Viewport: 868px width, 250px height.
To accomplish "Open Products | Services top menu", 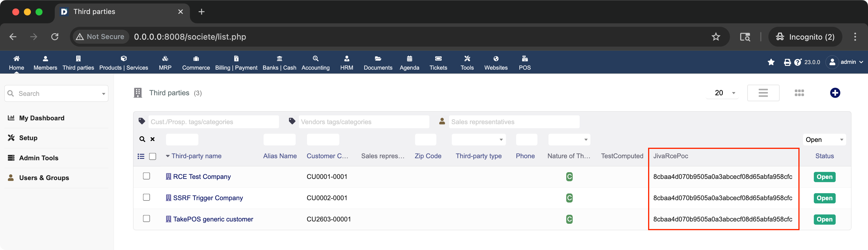I will coord(124,63).
